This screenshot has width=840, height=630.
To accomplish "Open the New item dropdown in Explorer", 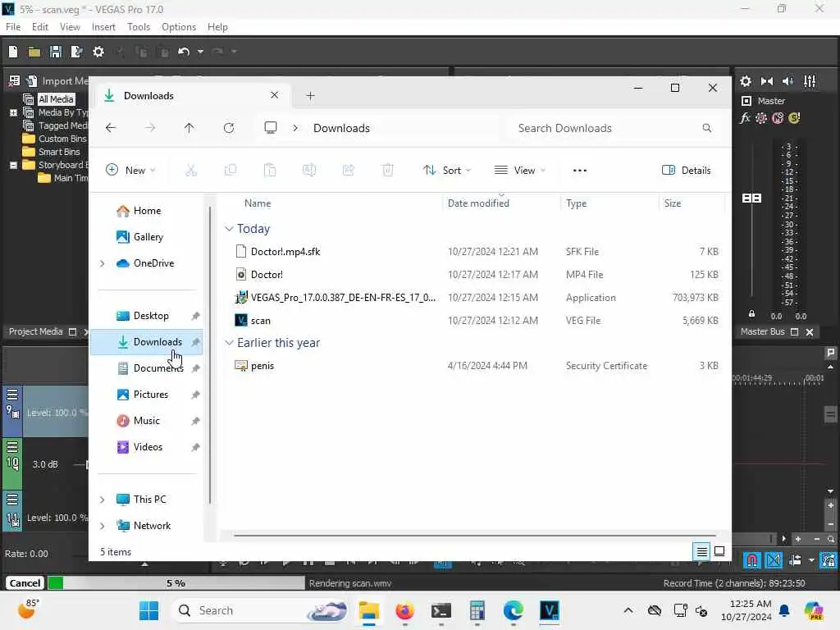I will [x=130, y=171].
